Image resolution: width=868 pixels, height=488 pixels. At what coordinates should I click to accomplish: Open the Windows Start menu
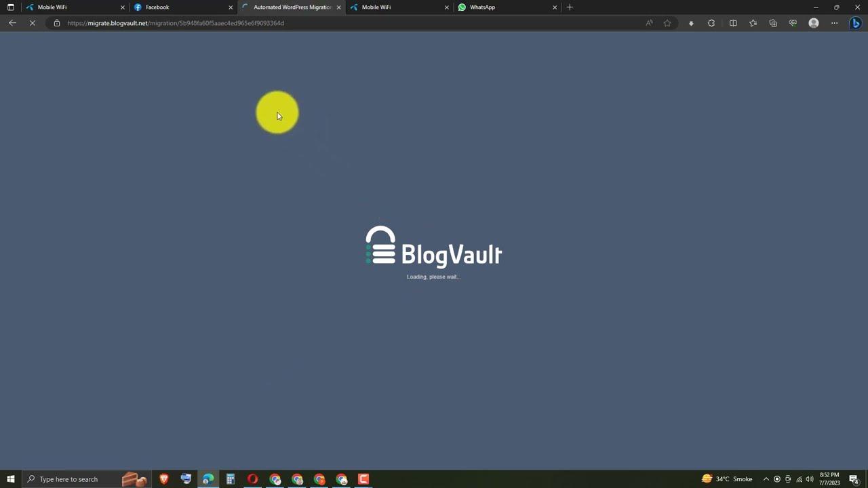[x=10, y=479]
